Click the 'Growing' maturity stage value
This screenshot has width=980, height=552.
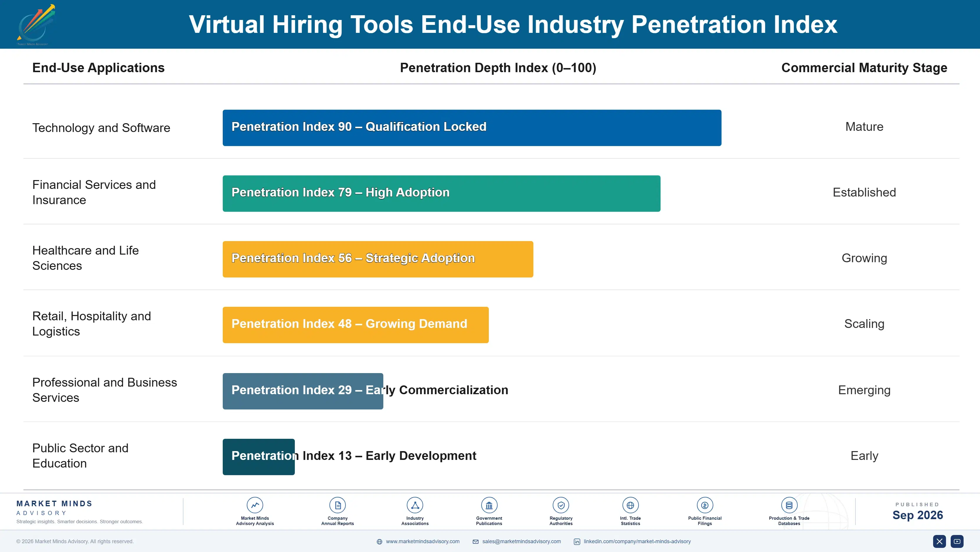pyautogui.click(x=864, y=258)
